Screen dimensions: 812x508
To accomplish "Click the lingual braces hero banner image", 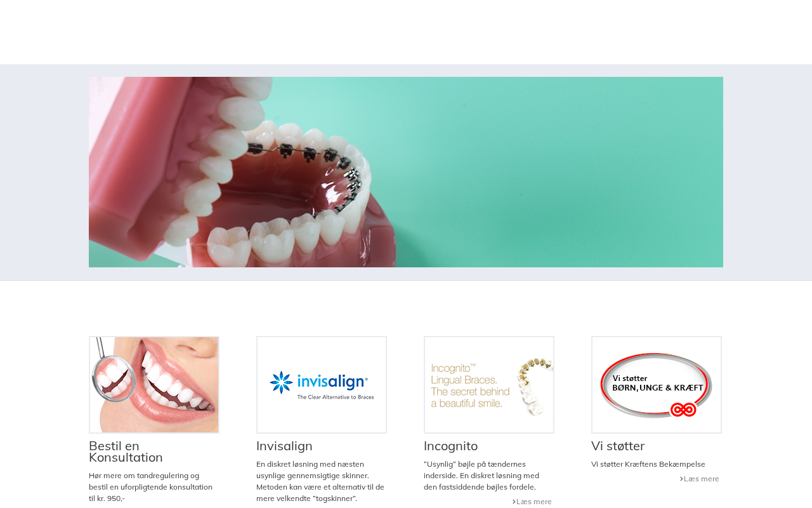I will click(406, 172).
